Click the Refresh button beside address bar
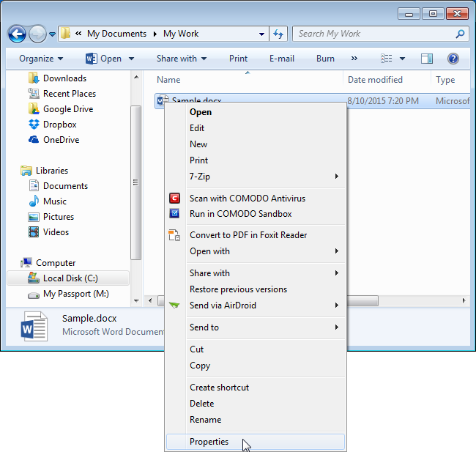Image resolution: width=476 pixels, height=452 pixels. click(278, 34)
